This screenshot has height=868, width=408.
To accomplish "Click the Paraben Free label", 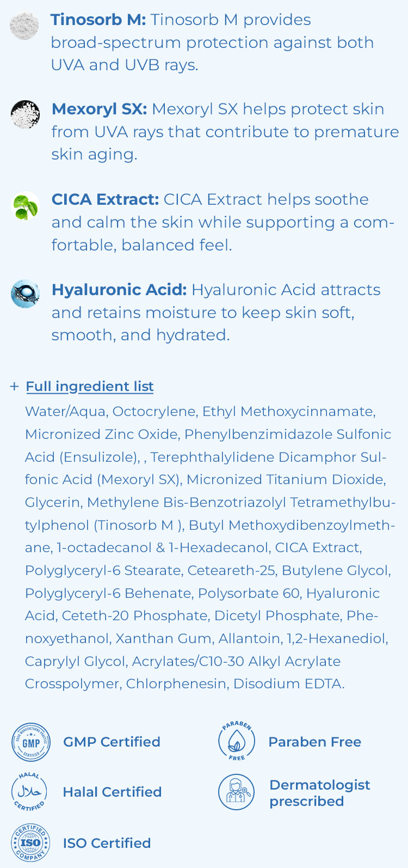I will click(x=315, y=742).
